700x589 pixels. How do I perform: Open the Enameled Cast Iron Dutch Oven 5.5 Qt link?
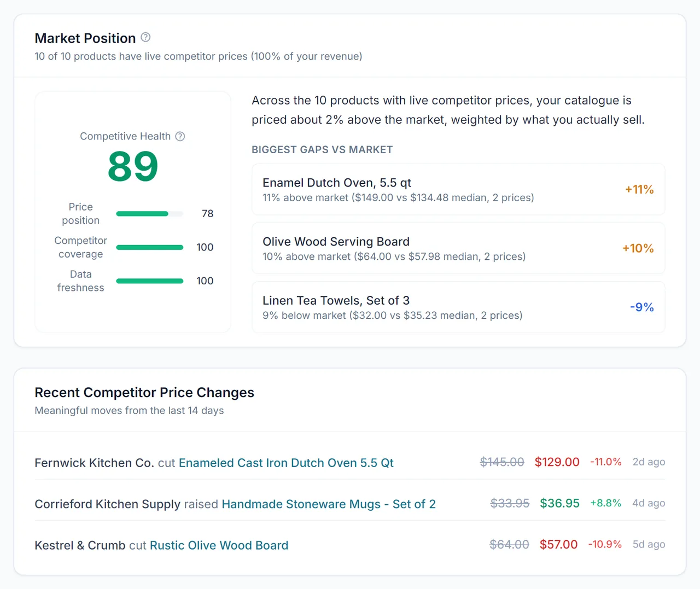286,463
